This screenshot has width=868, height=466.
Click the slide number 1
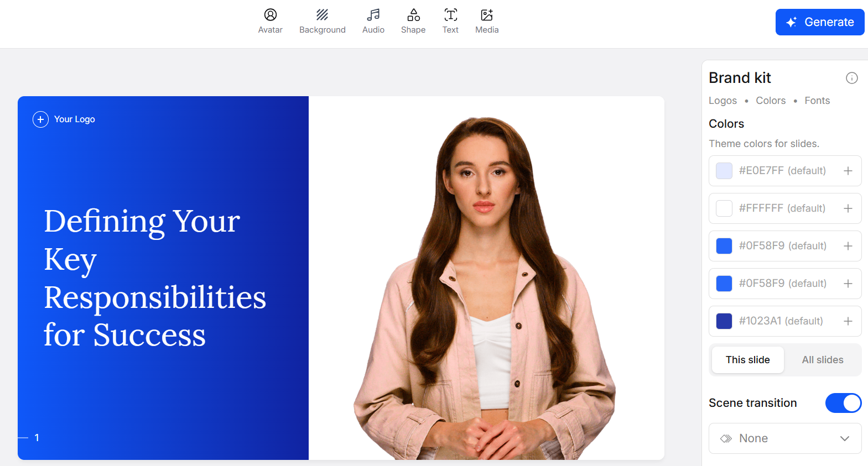tap(37, 438)
